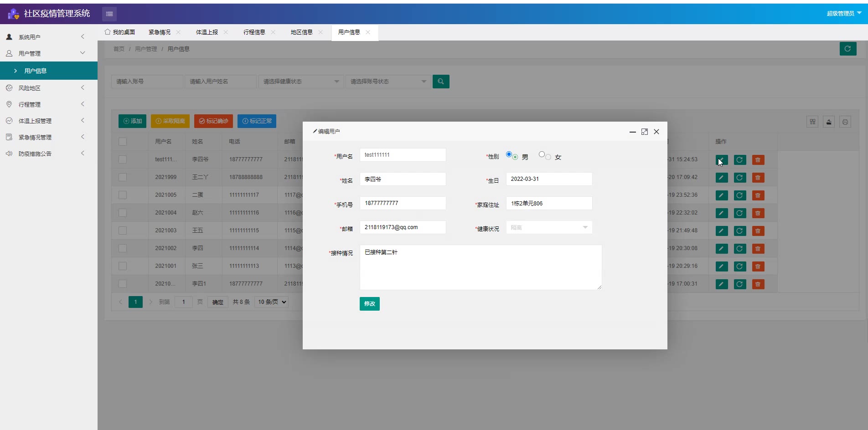This screenshot has height=430, width=868.
Task: Click the 添加 button
Action: pos(133,121)
